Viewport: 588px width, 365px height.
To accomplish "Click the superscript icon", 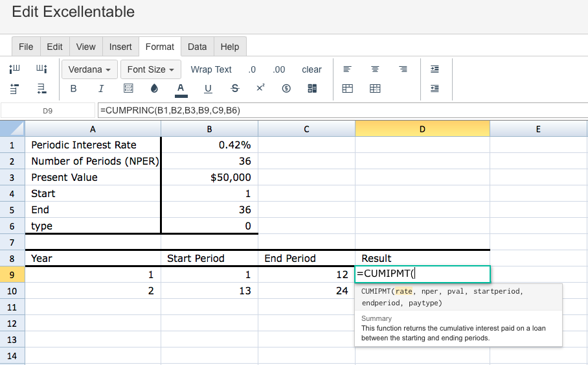I will point(260,88).
